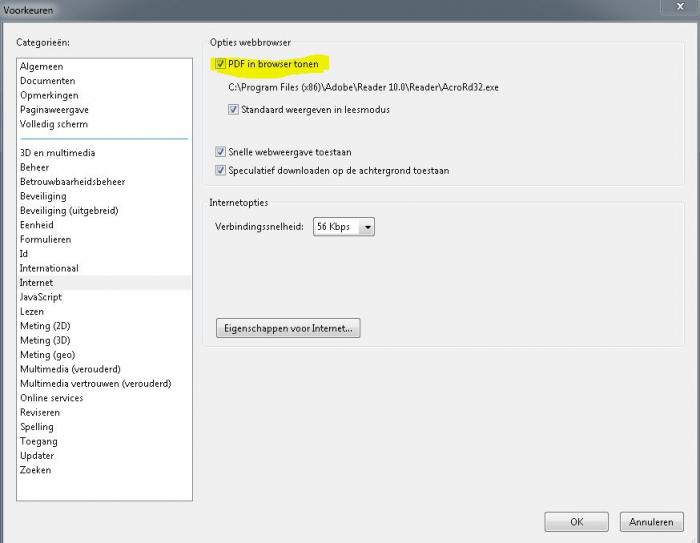The height and width of the screenshot is (543, 700).
Task: Select Eenheid category
Action: (37, 225)
